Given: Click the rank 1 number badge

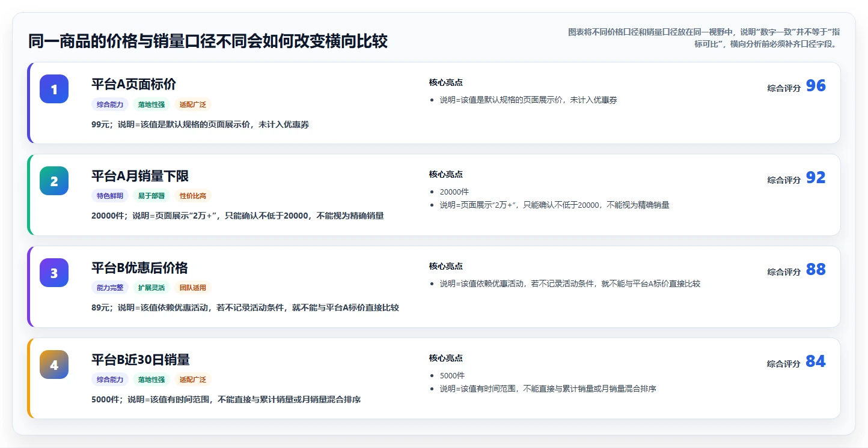Looking at the screenshot, I should click(x=54, y=89).
